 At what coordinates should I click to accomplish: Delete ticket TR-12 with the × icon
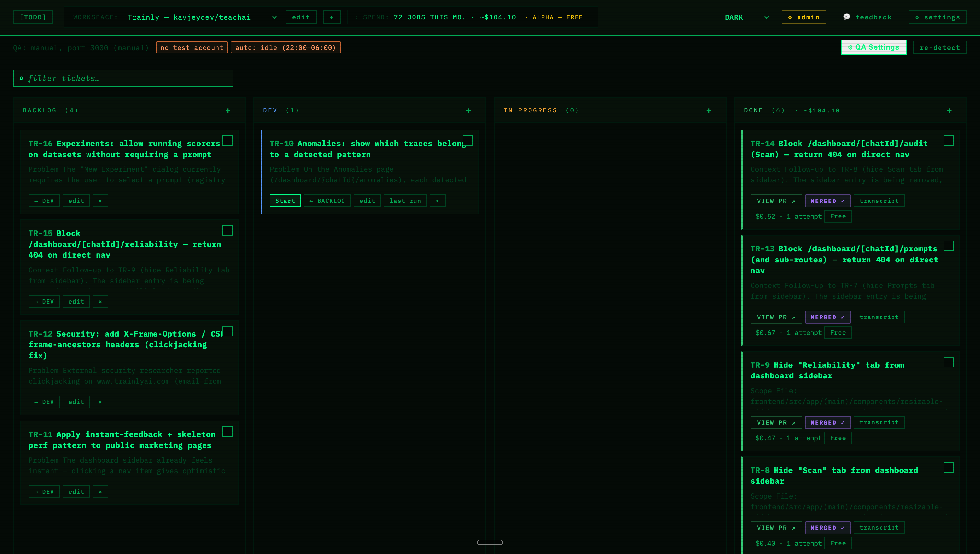click(100, 402)
